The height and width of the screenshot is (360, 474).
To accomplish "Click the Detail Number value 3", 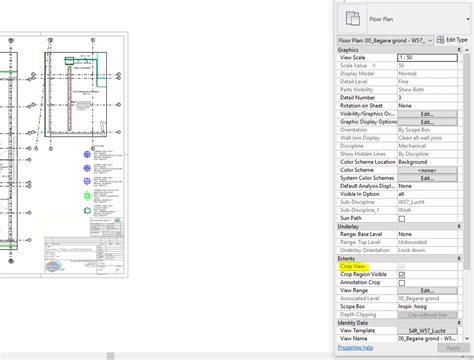I will pyautogui.click(x=427, y=98).
